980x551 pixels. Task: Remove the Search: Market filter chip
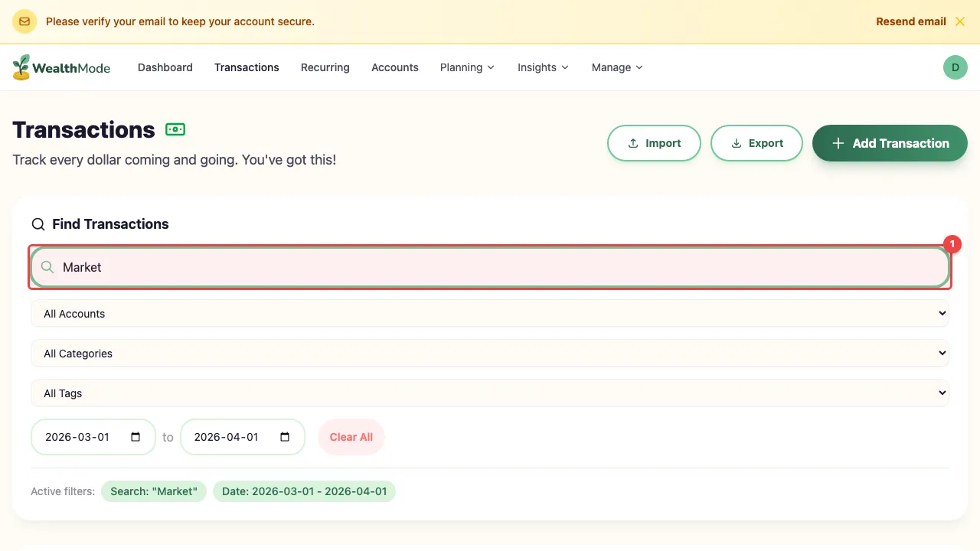click(154, 491)
